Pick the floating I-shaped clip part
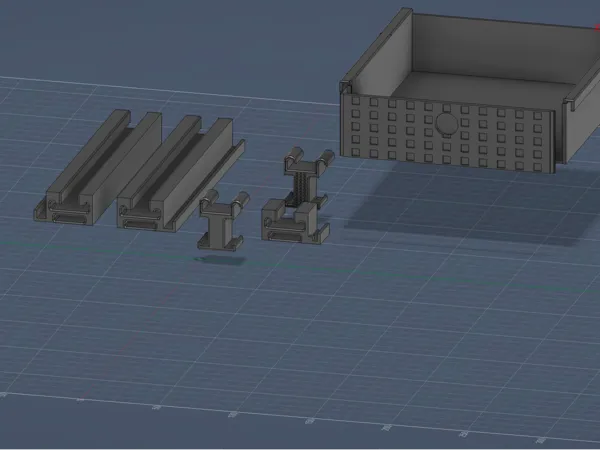This screenshot has height=450, width=600. click(223, 220)
